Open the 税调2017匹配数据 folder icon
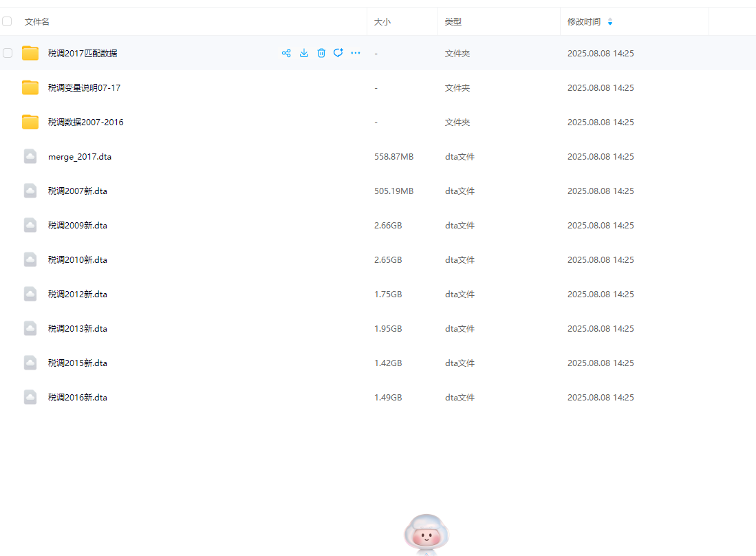756x556 pixels. click(x=30, y=53)
